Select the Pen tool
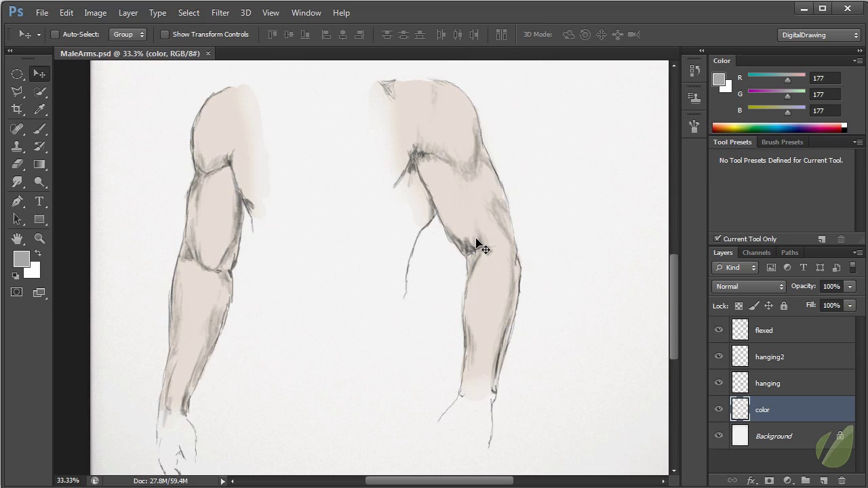Viewport: 868px width, 488px height. (17, 201)
